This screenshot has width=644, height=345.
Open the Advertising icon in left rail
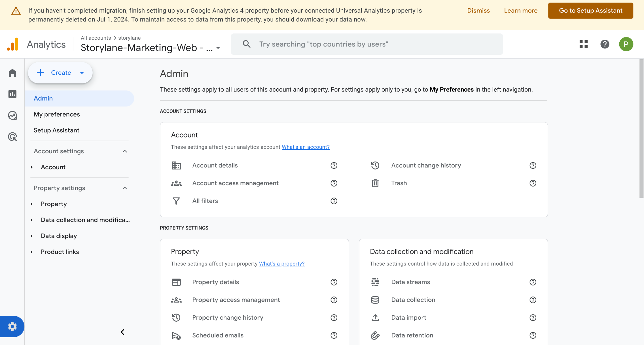12,137
